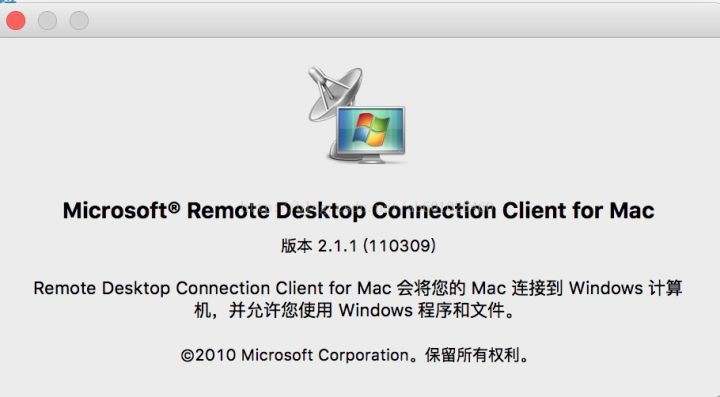Viewport: 720px width, 397px height.
Task: Click the description paragraph's first line
Action: pos(358,288)
